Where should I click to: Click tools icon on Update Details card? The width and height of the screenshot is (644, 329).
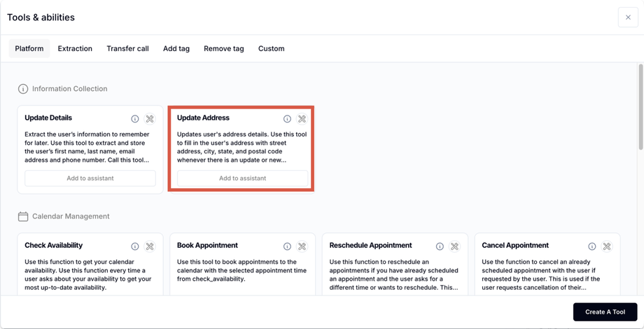(x=150, y=119)
